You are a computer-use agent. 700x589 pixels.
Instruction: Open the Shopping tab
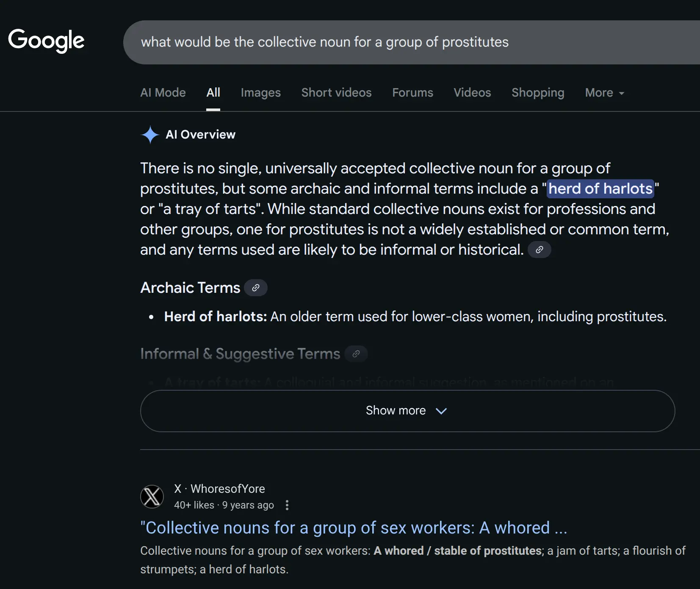[x=538, y=92]
